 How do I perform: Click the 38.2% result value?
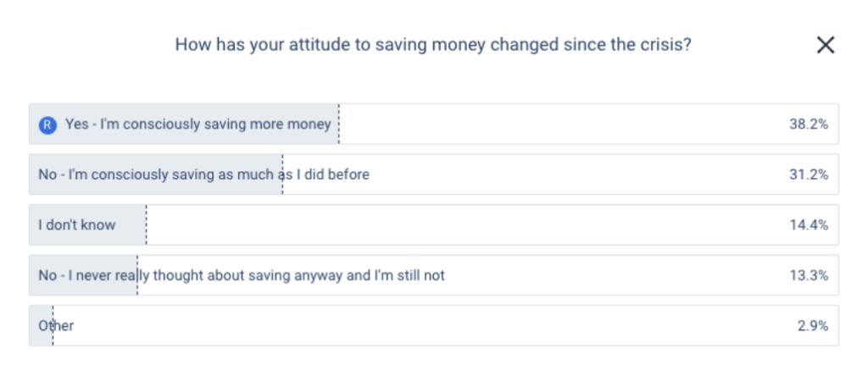[x=808, y=125]
